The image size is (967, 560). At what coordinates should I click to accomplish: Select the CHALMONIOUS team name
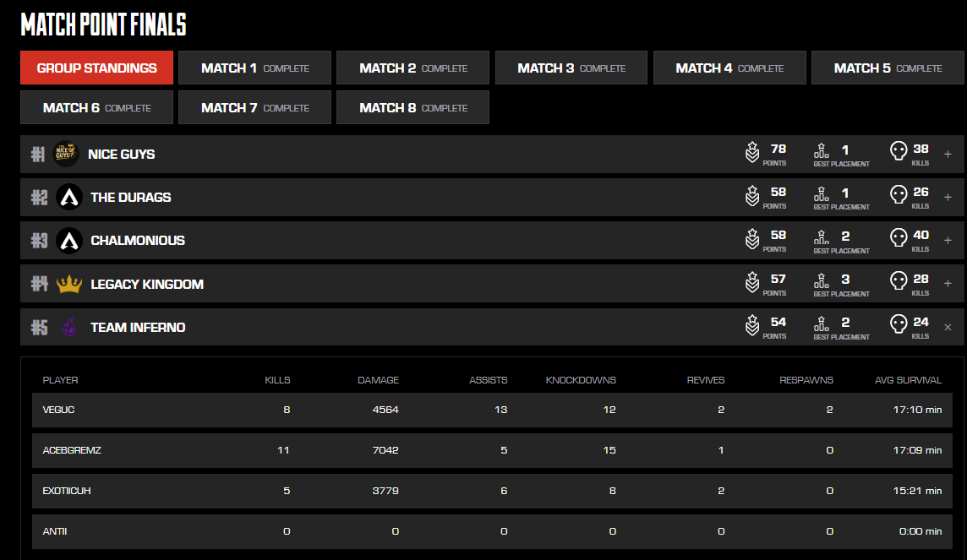tap(138, 240)
